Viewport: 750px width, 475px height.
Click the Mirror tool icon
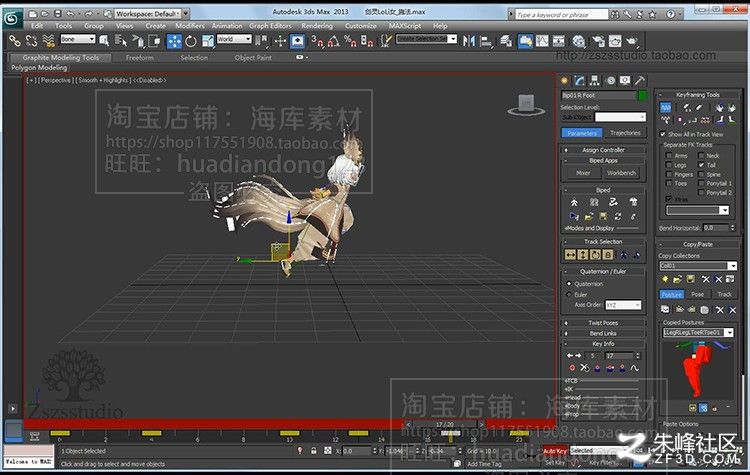(x=469, y=42)
